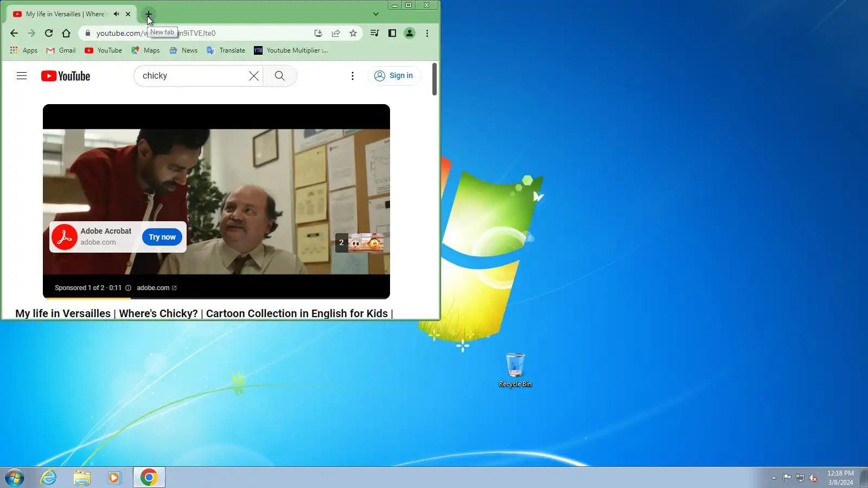The width and height of the screenshot is (868, 488).
Task: Close the My life in Versailles tab
Action: pos(128,14)
